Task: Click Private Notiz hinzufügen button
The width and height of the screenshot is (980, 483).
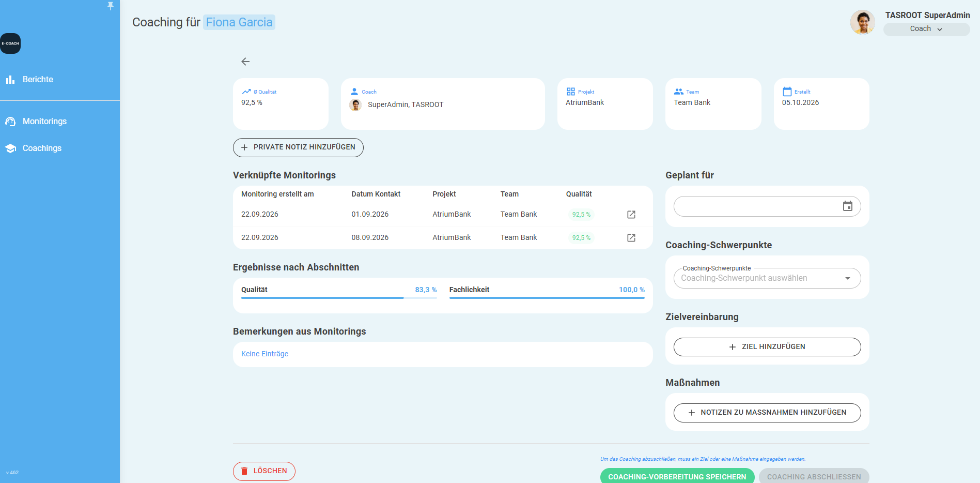Action: 298,147
